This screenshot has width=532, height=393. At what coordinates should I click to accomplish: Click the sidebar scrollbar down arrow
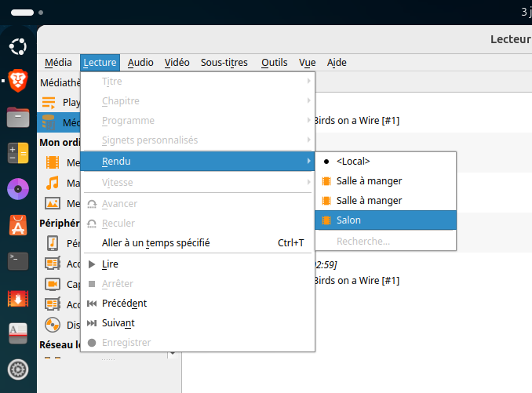pyautogui.click(x=173, y=353)
